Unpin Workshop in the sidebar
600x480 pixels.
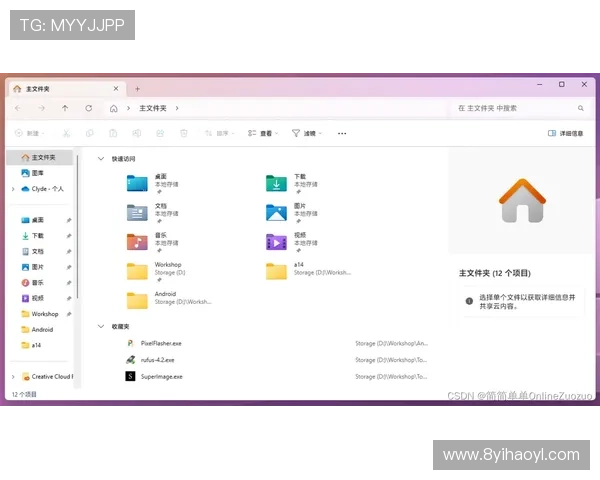tap(69, 314)
